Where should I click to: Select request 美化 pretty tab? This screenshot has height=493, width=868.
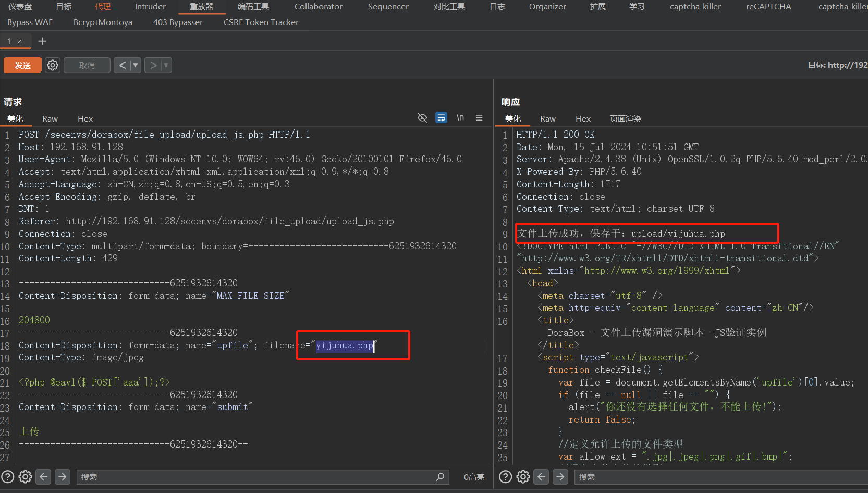click(x=15, y=119)
